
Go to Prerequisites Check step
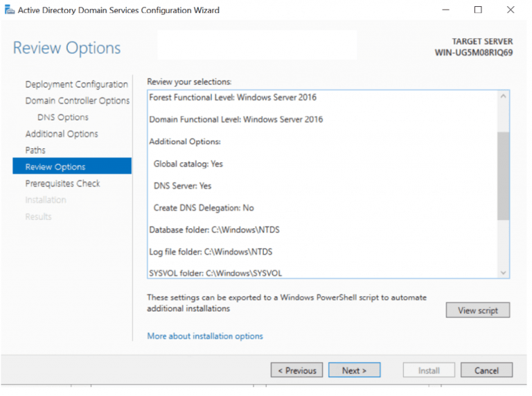click(62, 183)
